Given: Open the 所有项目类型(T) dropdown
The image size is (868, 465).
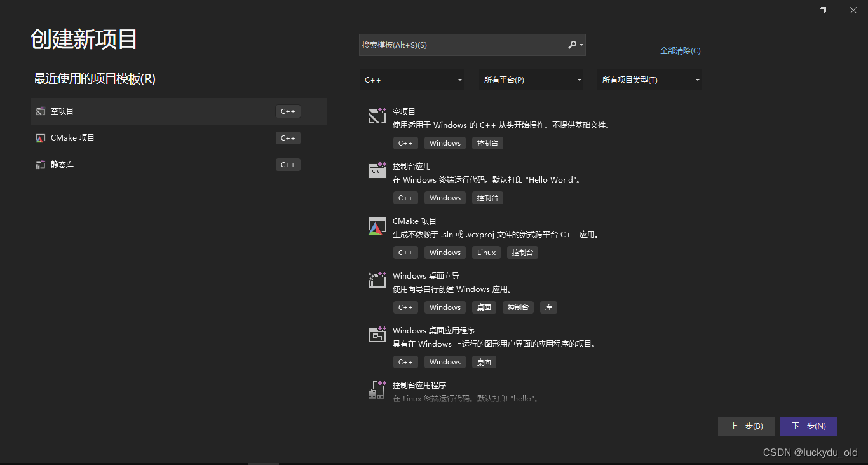Looking at the screenshot, I should click(x=649, y=80).
